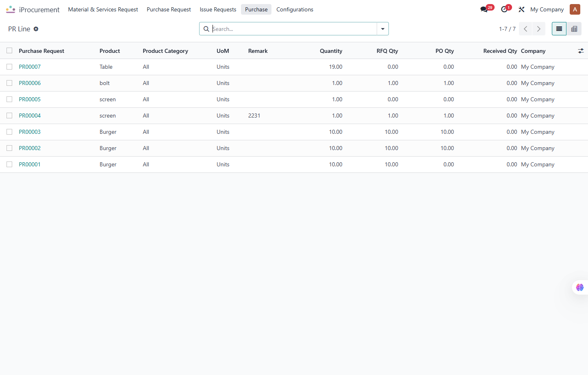The image size is (588, 375).
Task: Open purchase request PR00007
Action: tap(30, 67)
